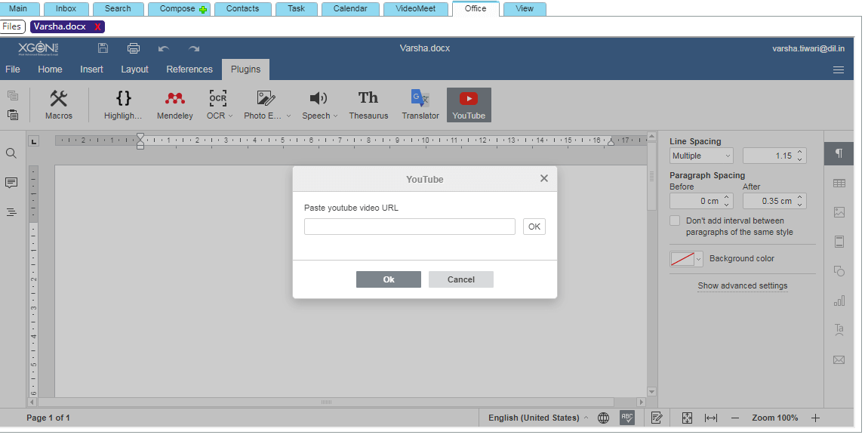Open the hamburger view settings menu
This screenshot has width=868, height=438.
839,69
